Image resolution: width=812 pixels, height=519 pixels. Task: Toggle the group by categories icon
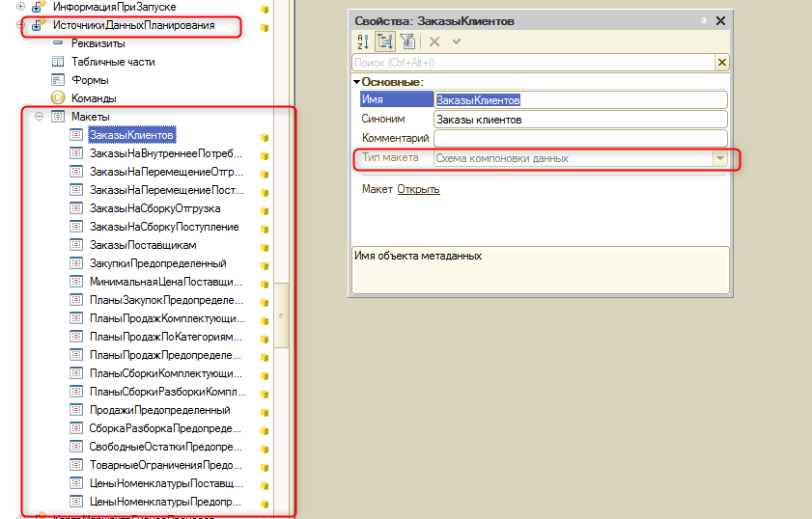(385, 41)
